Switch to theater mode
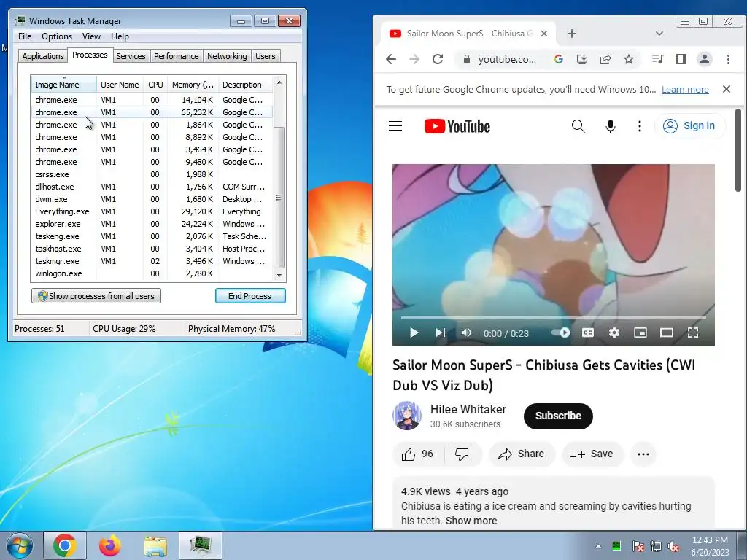 [x=667, y=332]
